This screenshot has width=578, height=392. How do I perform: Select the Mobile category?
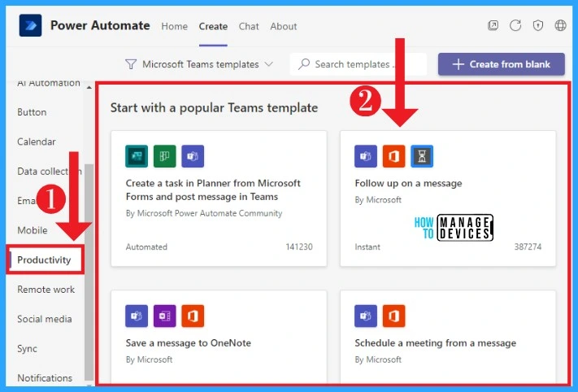[33, 230]
